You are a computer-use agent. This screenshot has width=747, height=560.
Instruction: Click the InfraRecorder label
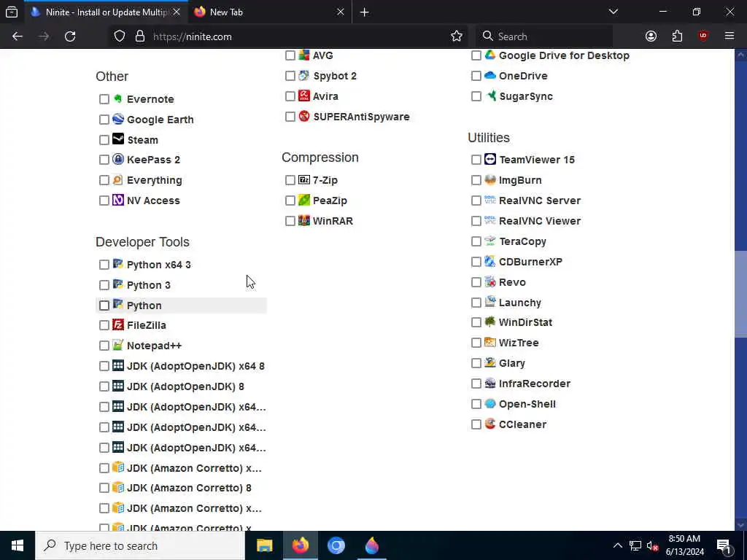coord(535,384)
